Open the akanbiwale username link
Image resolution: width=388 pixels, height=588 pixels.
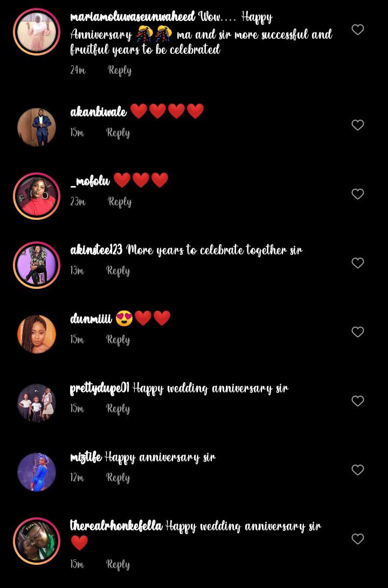click(x=98, y=112)
